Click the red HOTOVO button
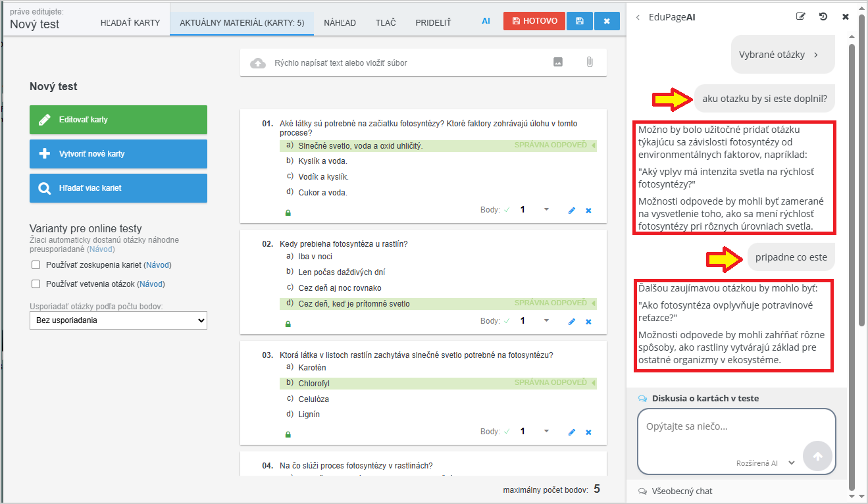Viewport: 868px width, 504px height. tap(534, 21)
